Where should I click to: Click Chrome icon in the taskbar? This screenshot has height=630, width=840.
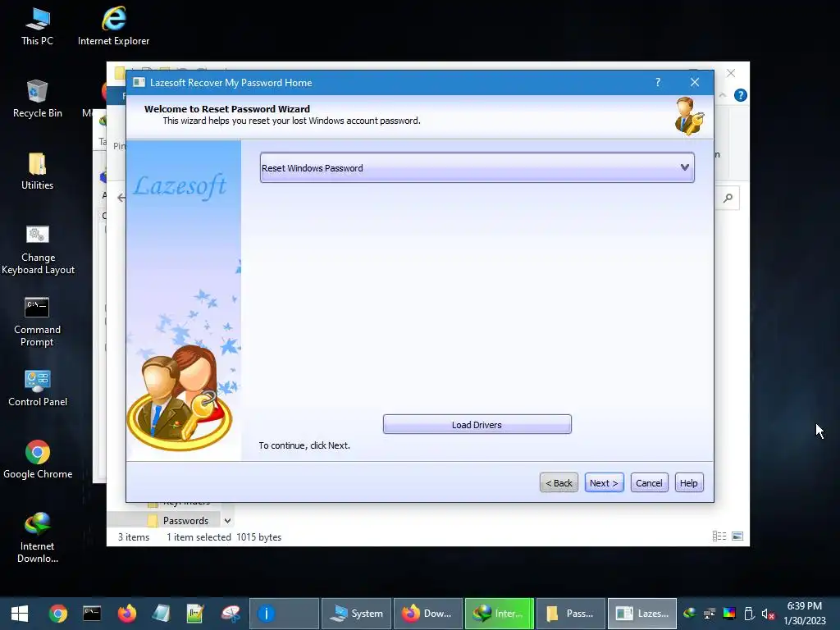point(58,614)
